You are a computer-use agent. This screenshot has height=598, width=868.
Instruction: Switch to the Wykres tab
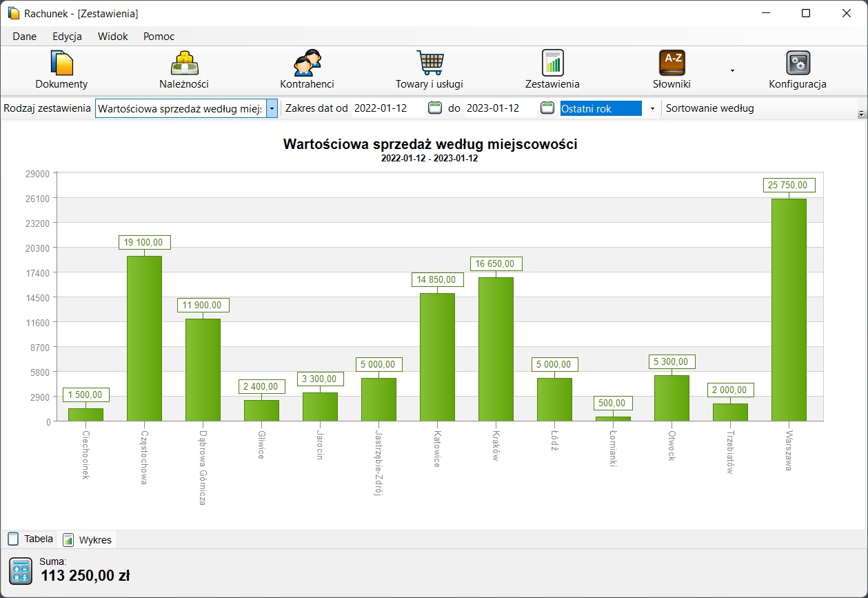[x=88, y=540]
